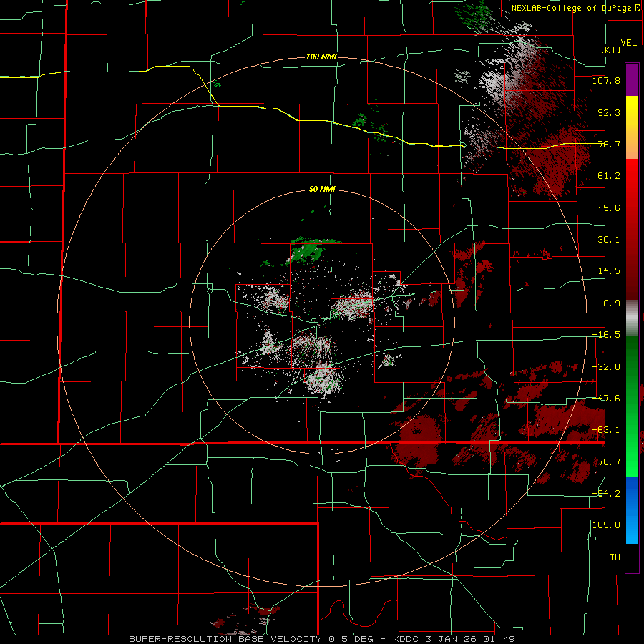Image resolution: width=644 pixels, height=644 pixels.
Task: Select the 30.1 velocity scale value
Action: point(609,240)
